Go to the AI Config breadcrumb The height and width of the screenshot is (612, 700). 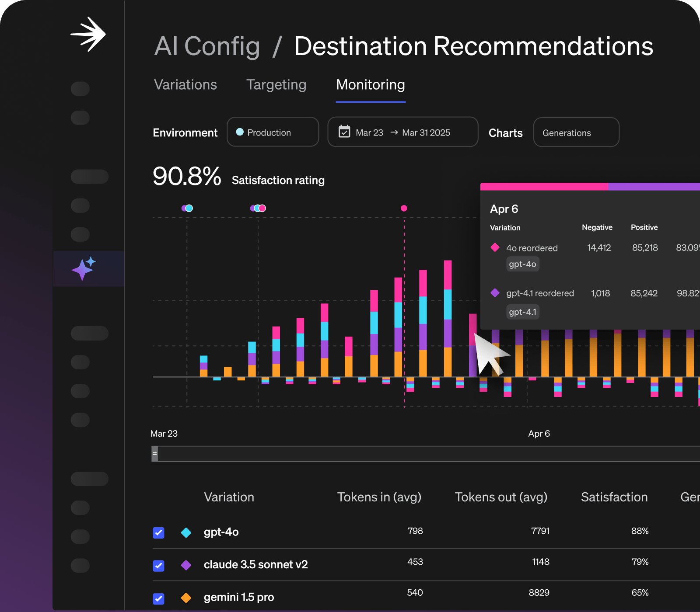pyautogui.click(x=207, y=46)
